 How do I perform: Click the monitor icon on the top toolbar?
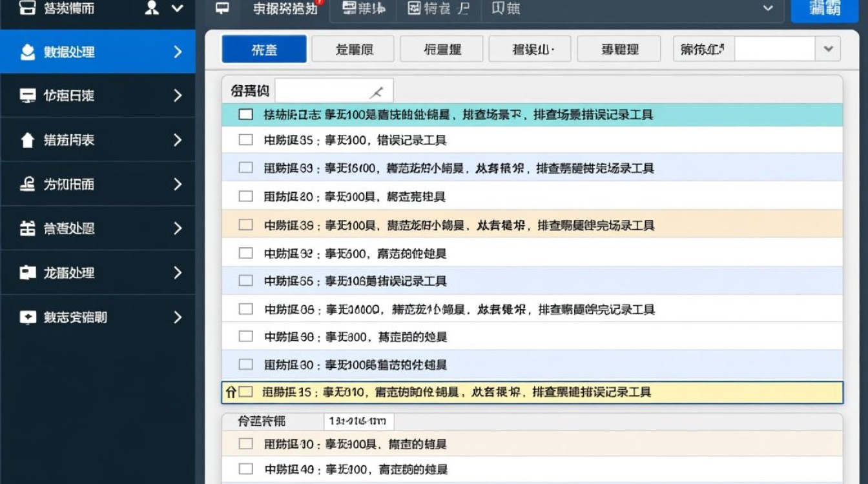click(222, 8)
